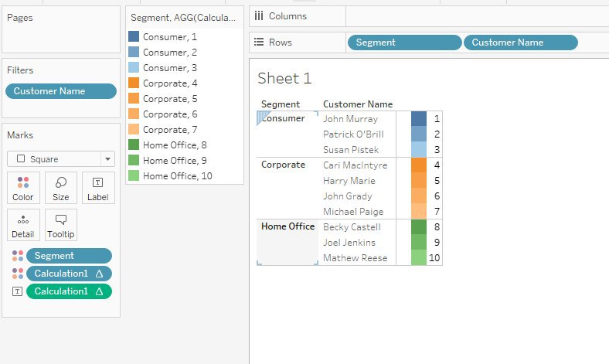Select green Calculation1 pill in Marks card

(x=69, y=291)
